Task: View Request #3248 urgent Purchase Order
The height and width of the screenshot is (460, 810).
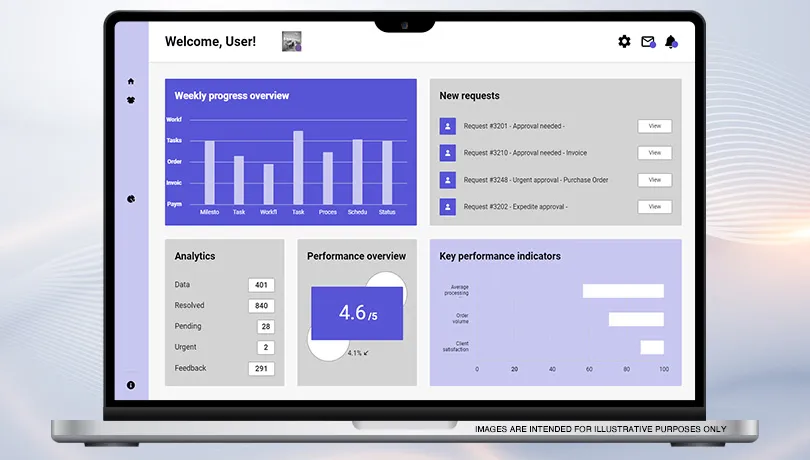Action: coord(654,180)
